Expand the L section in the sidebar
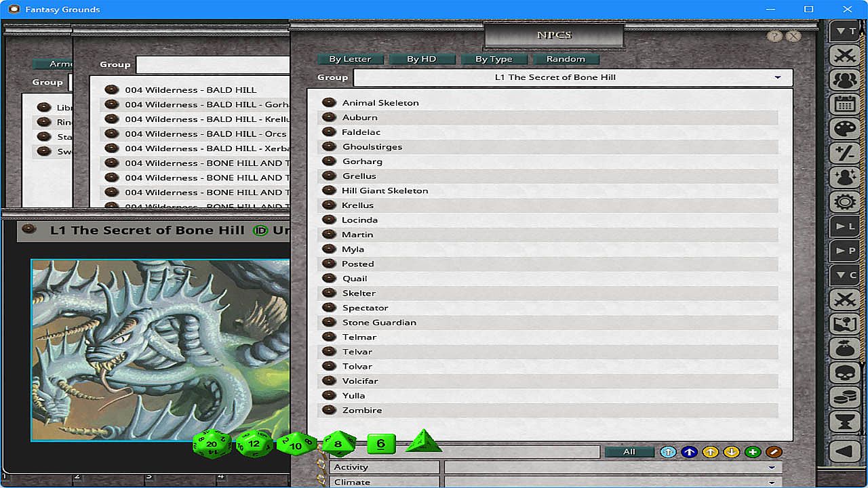 click(845, 226)
